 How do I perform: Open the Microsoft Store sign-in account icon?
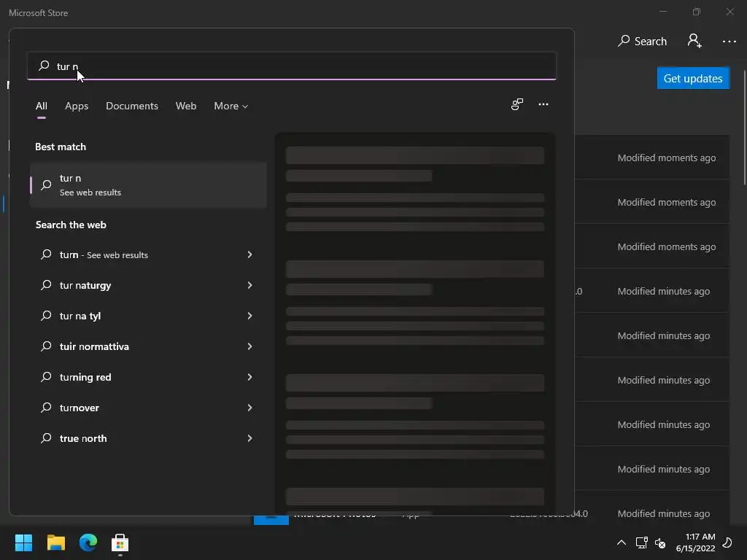[694, 41]
